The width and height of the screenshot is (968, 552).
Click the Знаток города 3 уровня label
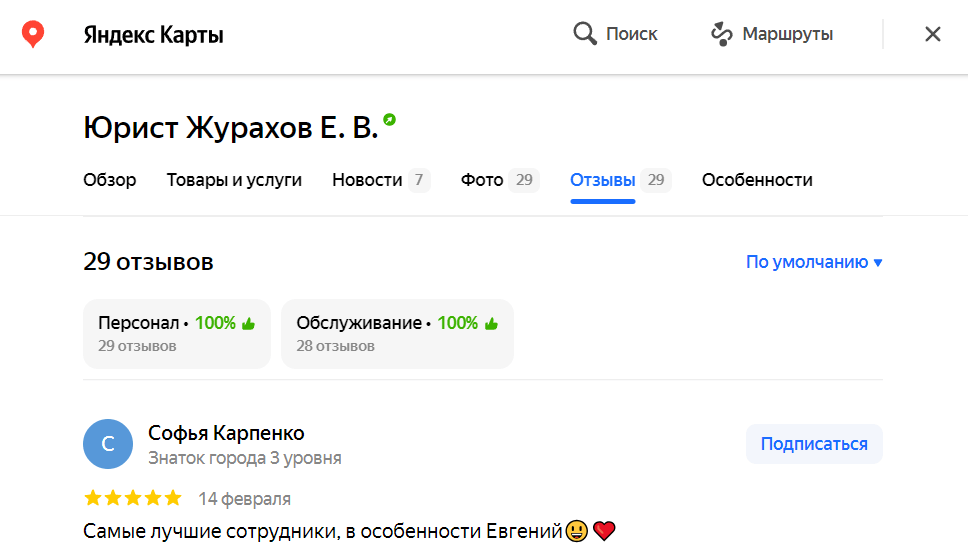(244, 458)
